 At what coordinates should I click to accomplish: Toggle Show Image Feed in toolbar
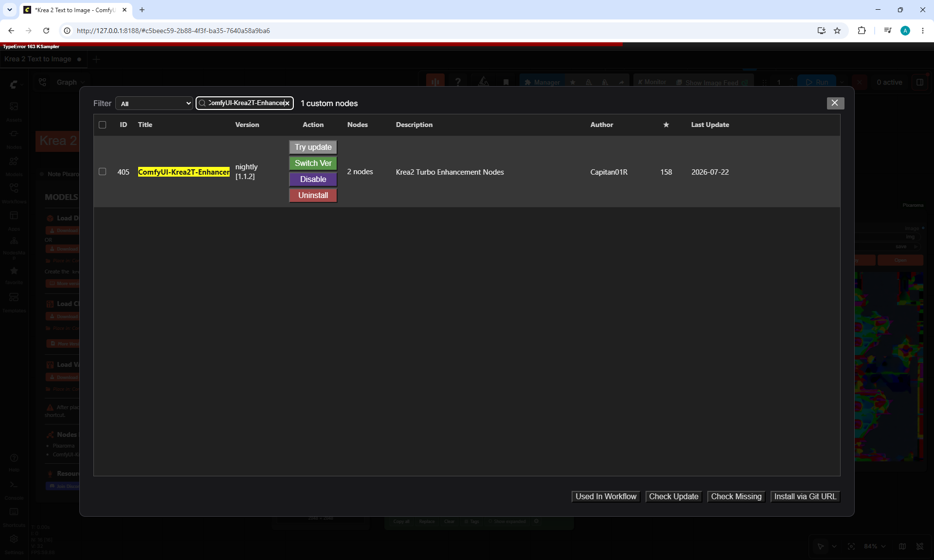(x=712, y=83)
